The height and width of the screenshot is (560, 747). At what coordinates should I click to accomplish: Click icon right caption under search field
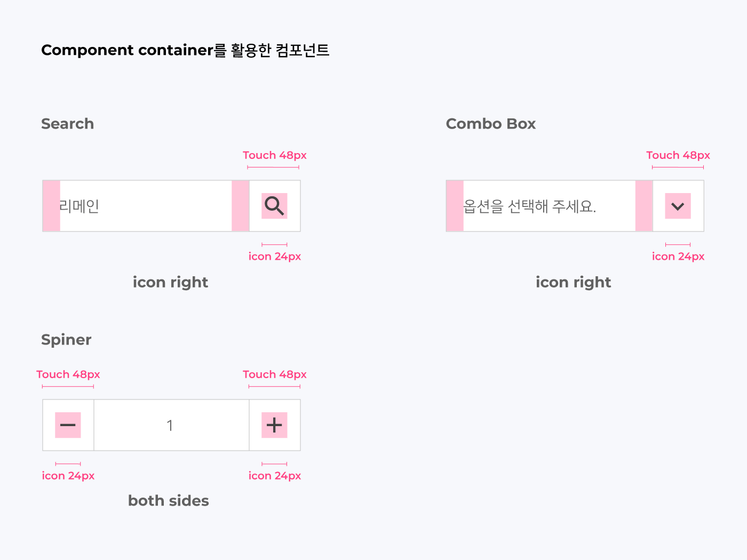pos(170,282)
